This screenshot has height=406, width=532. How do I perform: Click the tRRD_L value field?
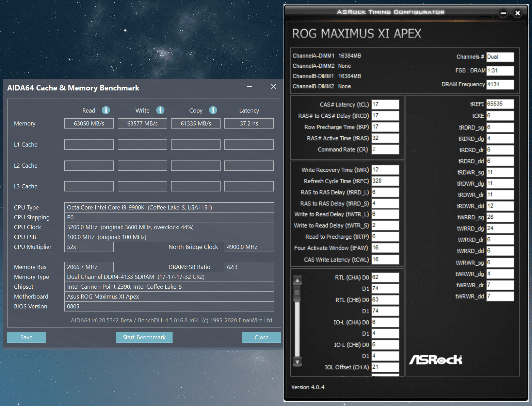coord(385,192)
